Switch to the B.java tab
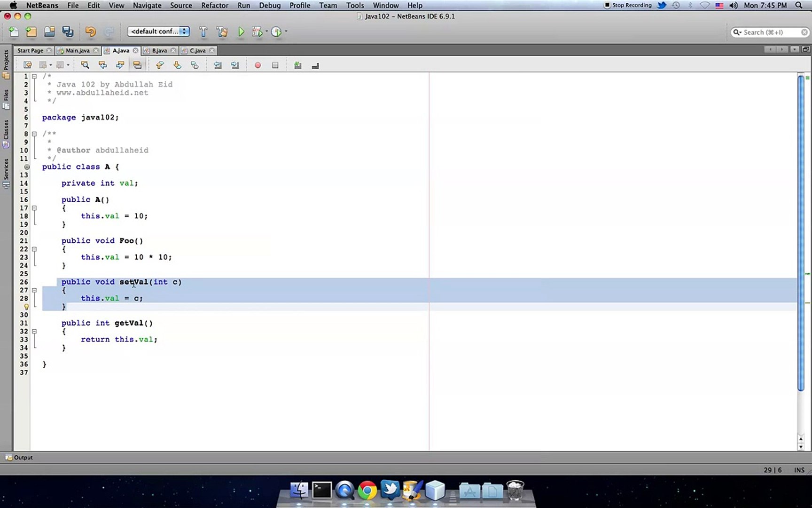Viewport: 812px width, 508px height. click(x=159, y=50)
